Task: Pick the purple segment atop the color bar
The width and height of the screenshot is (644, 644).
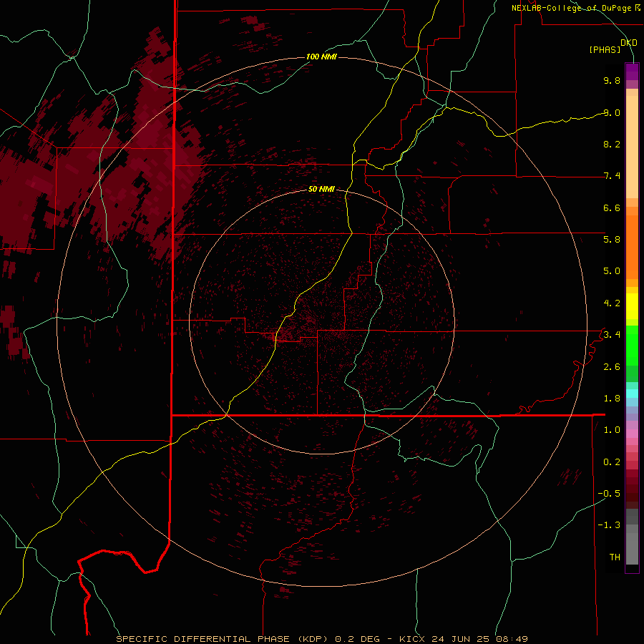Action: coord(632,72)
